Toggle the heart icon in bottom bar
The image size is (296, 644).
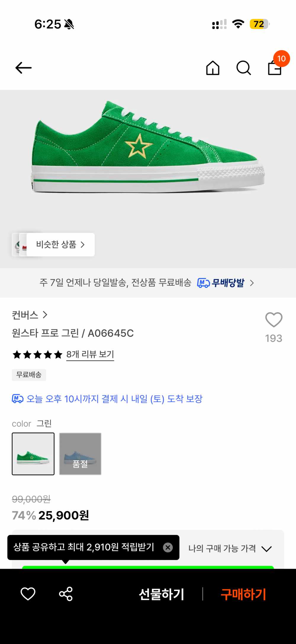click(28, 594)
